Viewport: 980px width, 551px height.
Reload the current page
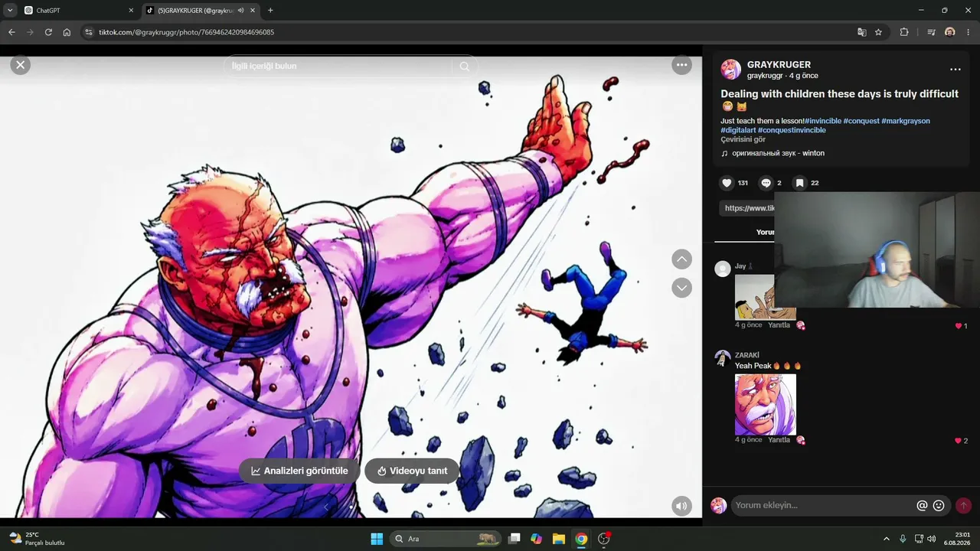(48, 32)
